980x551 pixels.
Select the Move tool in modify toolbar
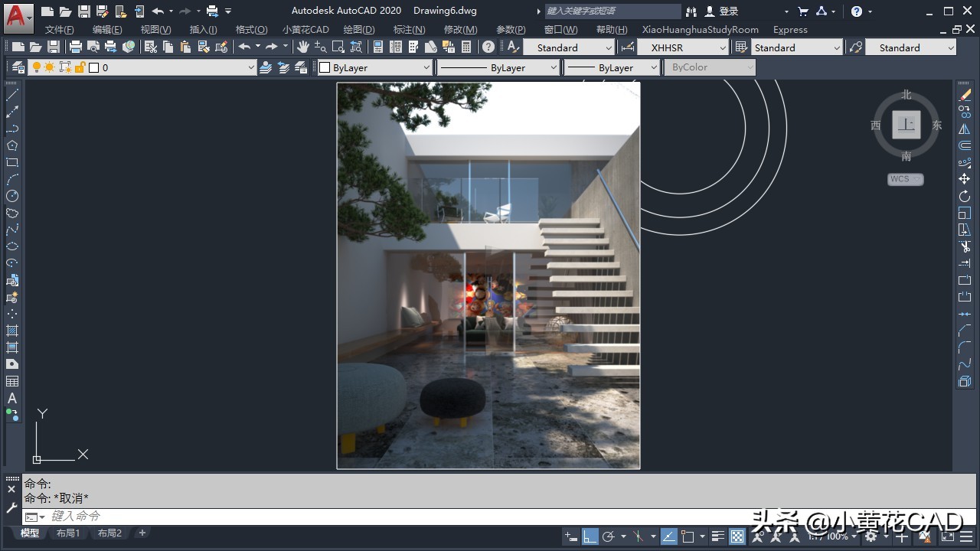click(x=965, y=179)
